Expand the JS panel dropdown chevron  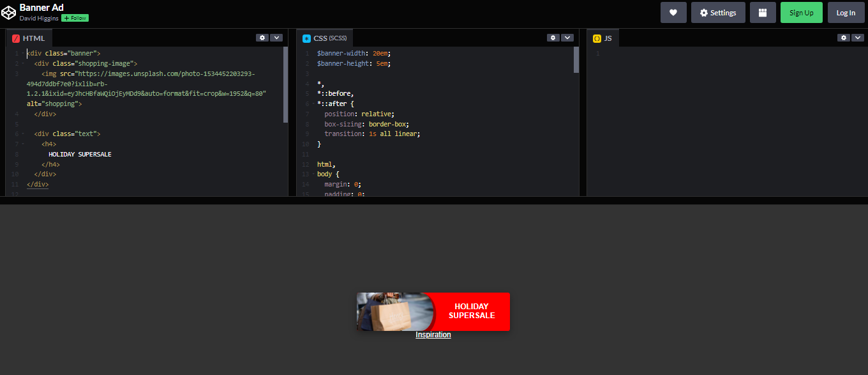857,37
